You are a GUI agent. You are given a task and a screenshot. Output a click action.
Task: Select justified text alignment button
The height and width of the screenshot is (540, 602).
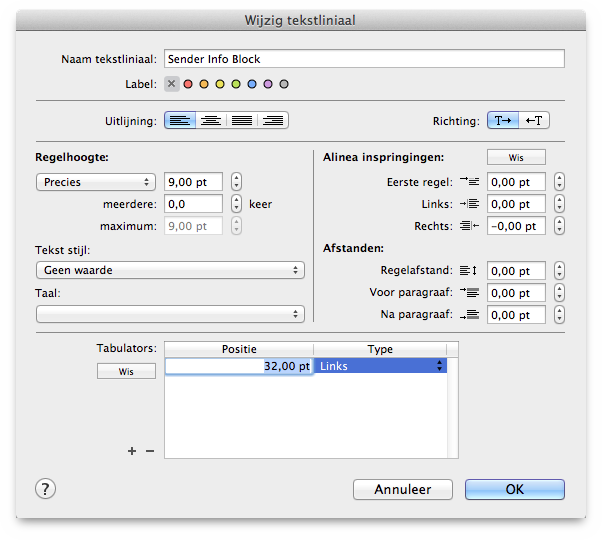click(x=242, y=121)
